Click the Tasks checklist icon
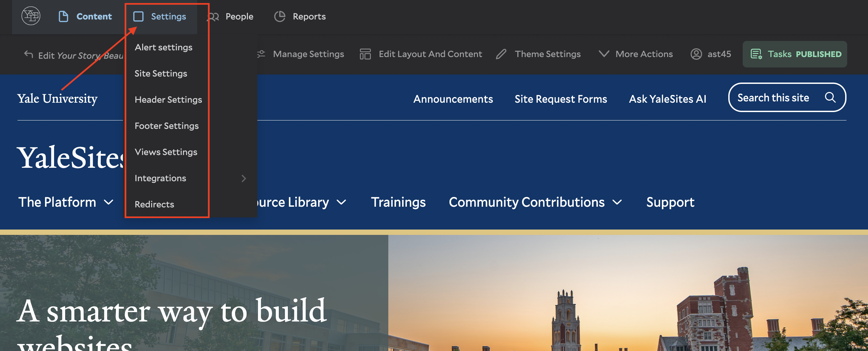The image size is (868, 351). pos(756,54)
